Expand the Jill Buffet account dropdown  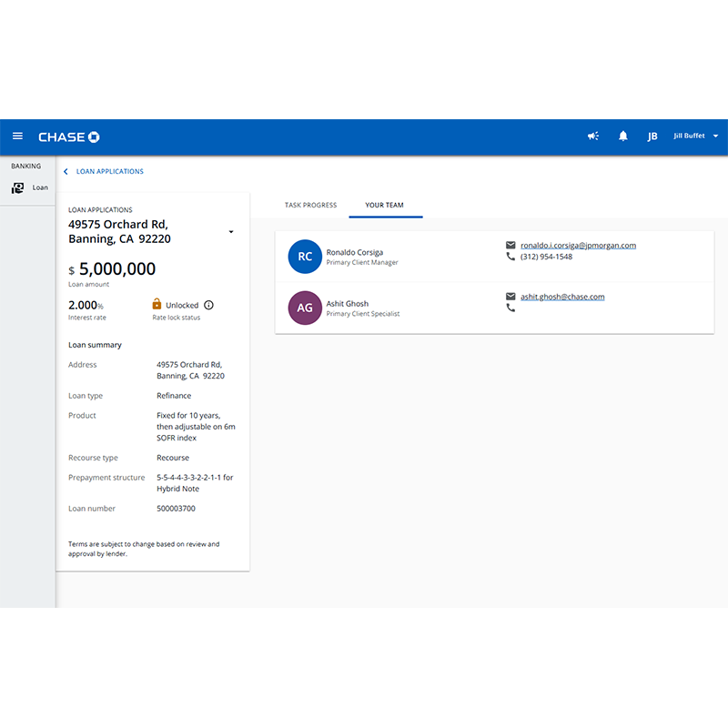click(715, 136)
